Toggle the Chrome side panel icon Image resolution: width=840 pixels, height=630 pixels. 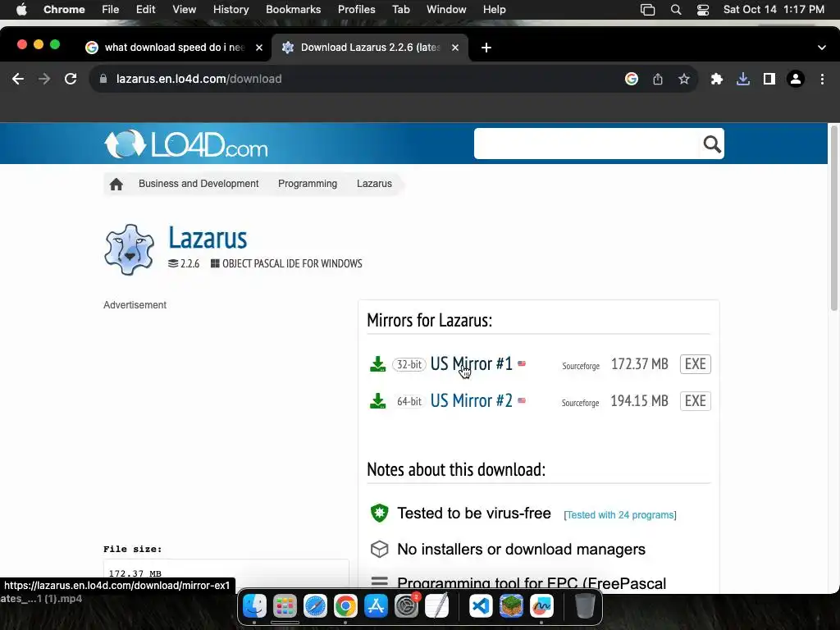[x=769, y=79]
